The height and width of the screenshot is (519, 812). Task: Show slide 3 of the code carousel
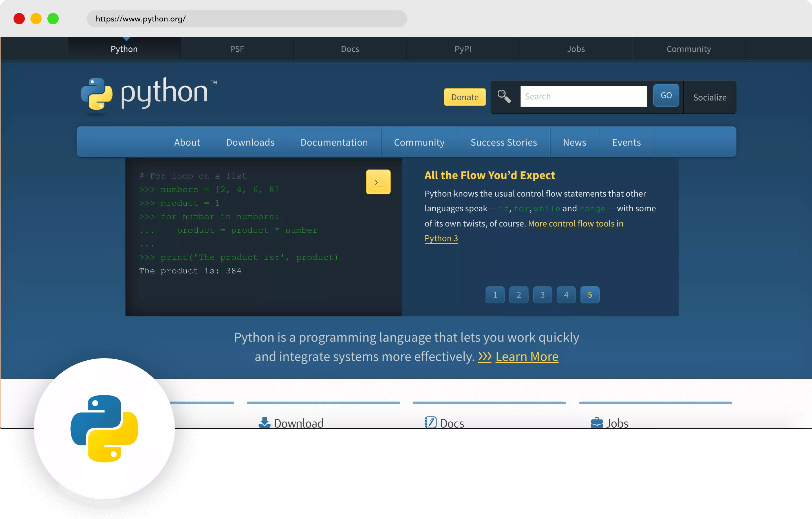tap(542, 294)
